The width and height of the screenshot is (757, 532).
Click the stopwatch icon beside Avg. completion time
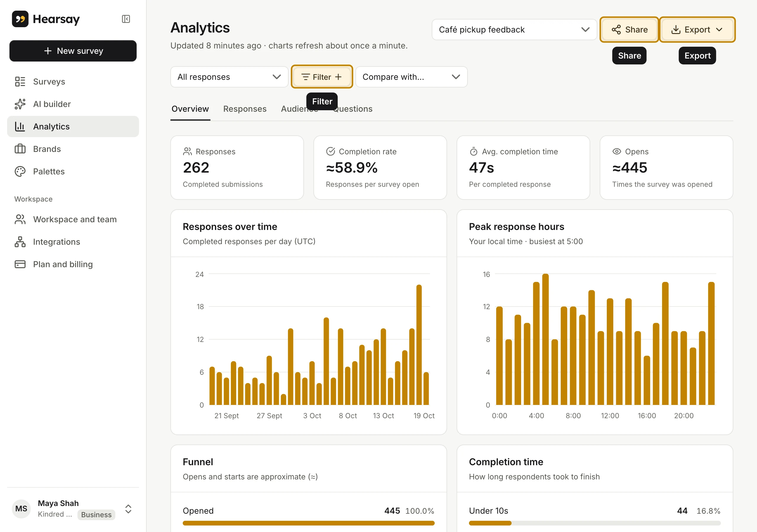[473, 151]
